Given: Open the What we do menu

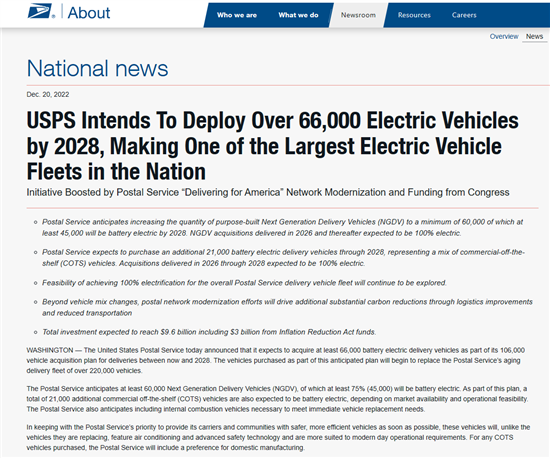Looking at the screenshot, I should pyautogui.click(x=299, y=15).
